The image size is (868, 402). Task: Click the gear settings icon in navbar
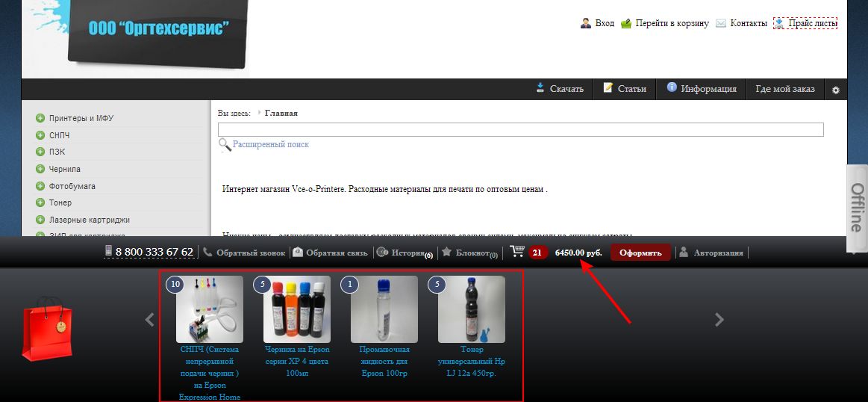(836, 90)
